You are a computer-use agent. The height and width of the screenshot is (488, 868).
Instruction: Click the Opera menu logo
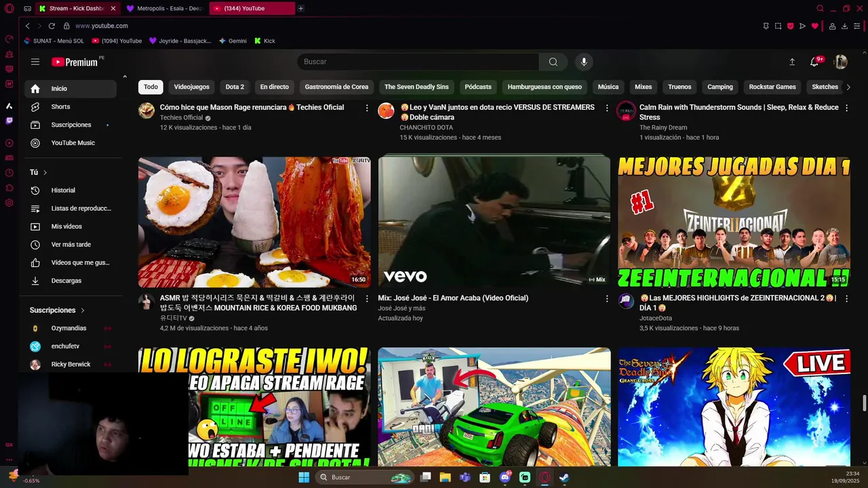tap(9, 9)
